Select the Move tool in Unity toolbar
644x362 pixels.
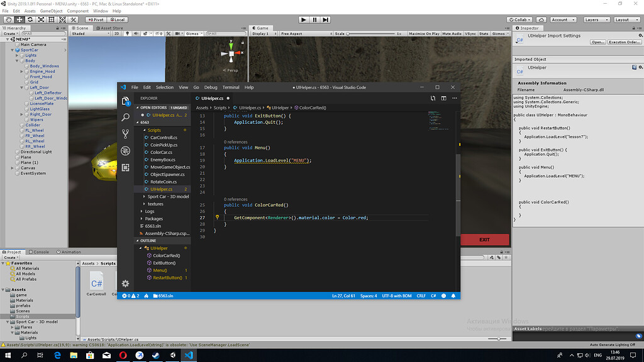[19, 19]
